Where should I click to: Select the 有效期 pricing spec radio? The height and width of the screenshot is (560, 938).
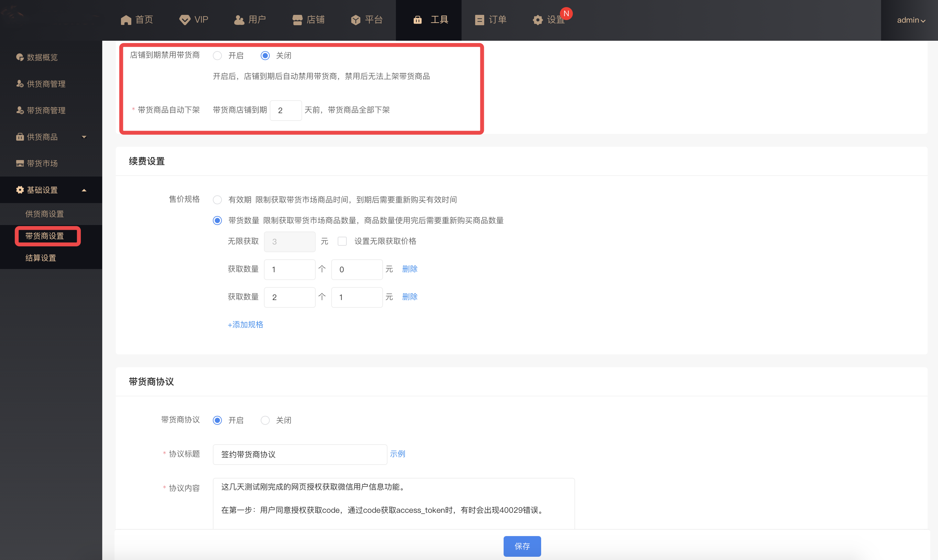(x=217, y=199)
